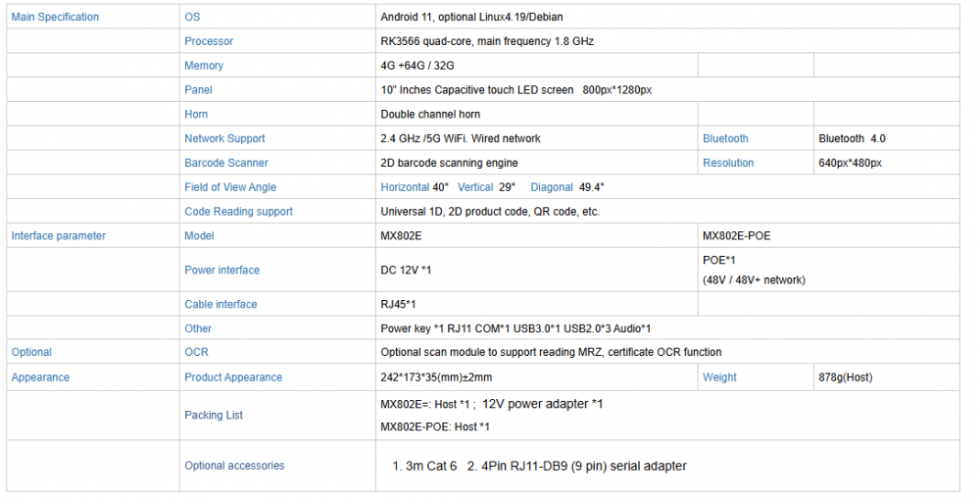Select the 'Memory' row label
The image size is (980, 500).
pos(204,66)
